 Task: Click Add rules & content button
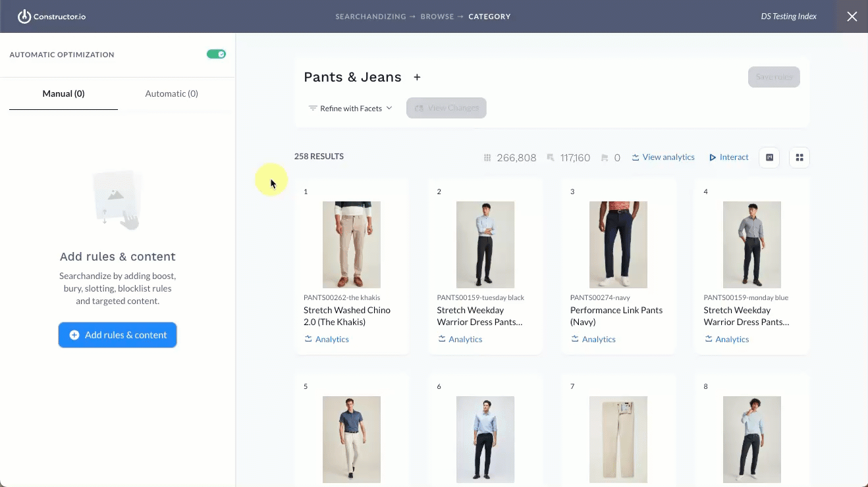point(117,335)
